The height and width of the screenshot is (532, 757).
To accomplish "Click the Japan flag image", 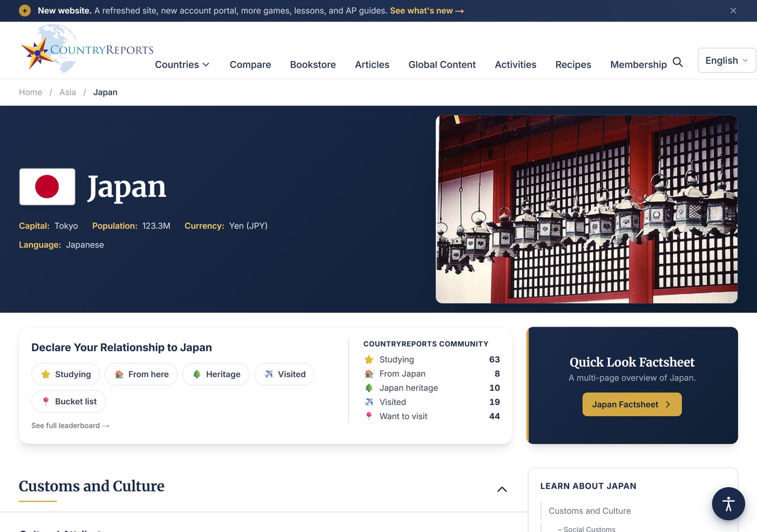I will click(47, 187).
